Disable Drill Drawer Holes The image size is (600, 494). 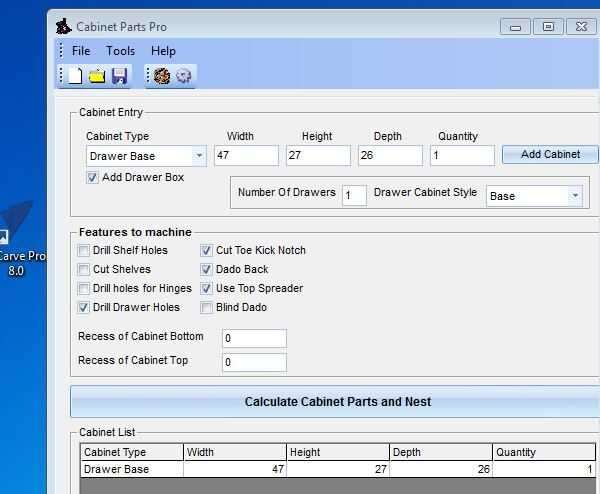83,307
